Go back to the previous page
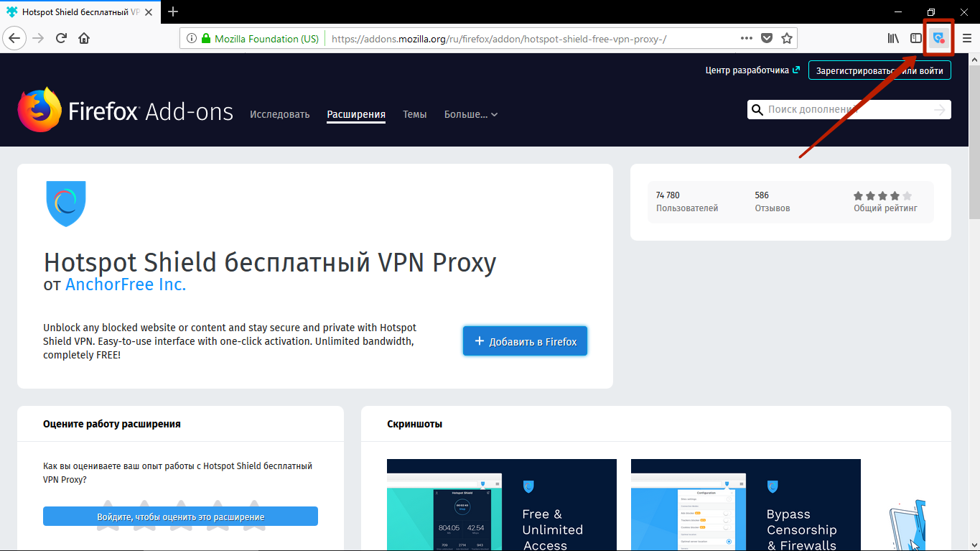Image resolution: width=980 pixels, height=551 pixels. (x=15, y=38)
